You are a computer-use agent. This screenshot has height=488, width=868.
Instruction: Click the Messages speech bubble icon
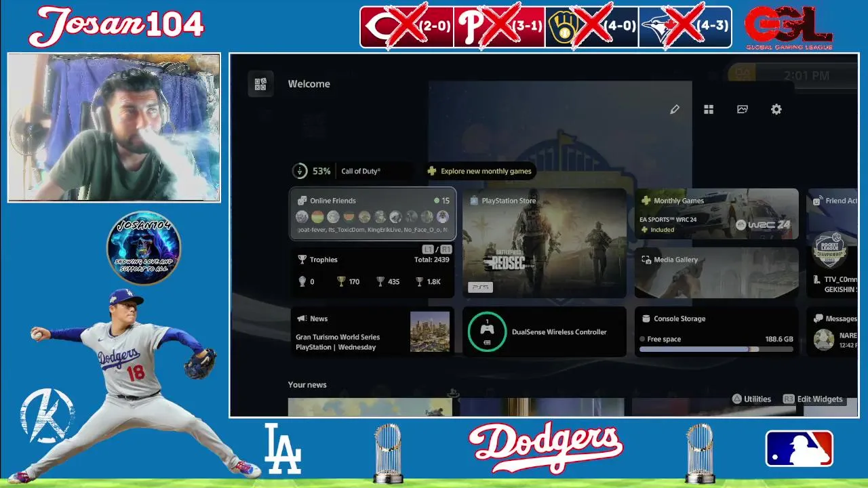pos(818,319)
